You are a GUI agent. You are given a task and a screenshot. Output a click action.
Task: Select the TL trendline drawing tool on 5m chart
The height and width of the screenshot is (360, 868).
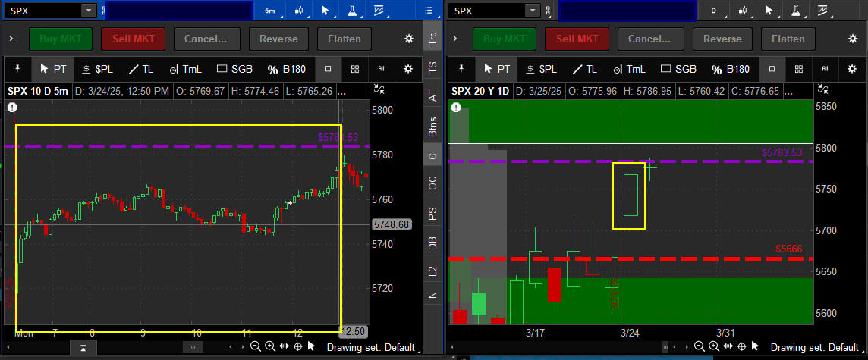(x=140, y=69)
